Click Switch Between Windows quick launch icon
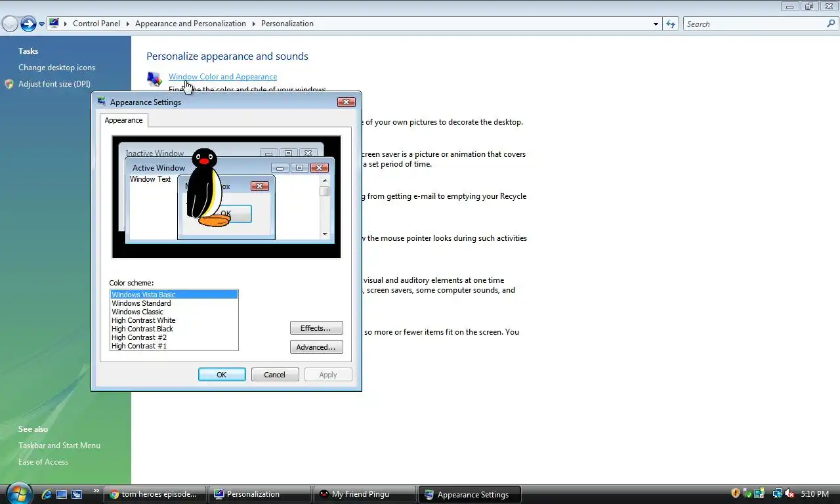Image resolution: width=840 pixels, height=504 pixels. click(77, 494)
